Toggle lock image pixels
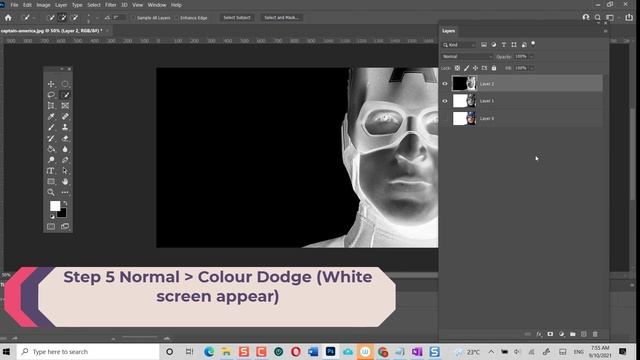Screen dimensions: 640x360 point(467,68)
